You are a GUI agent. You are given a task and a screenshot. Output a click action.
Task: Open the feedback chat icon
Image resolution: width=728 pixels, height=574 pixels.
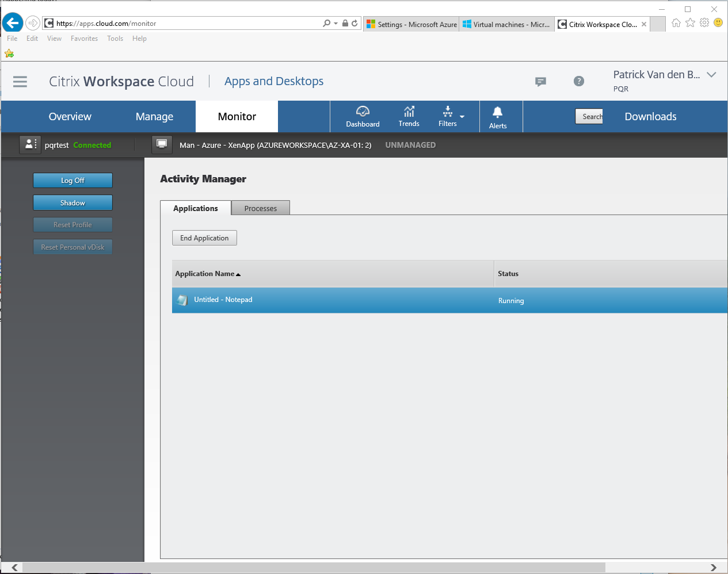pos(540,82)
